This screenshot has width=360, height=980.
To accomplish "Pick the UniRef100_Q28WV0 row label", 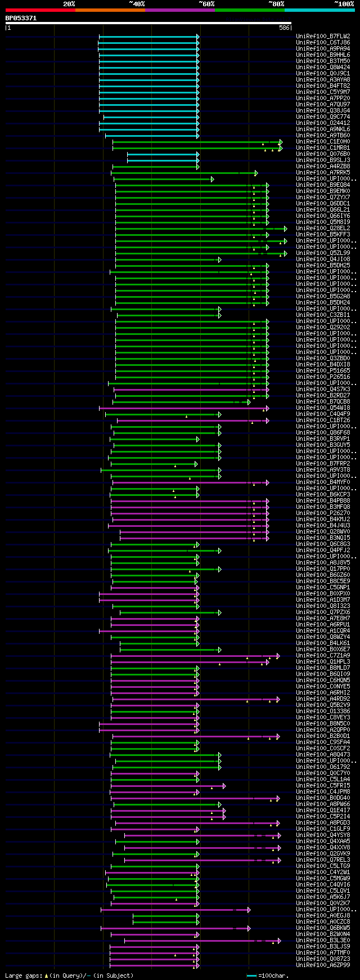I will point(323,532).
